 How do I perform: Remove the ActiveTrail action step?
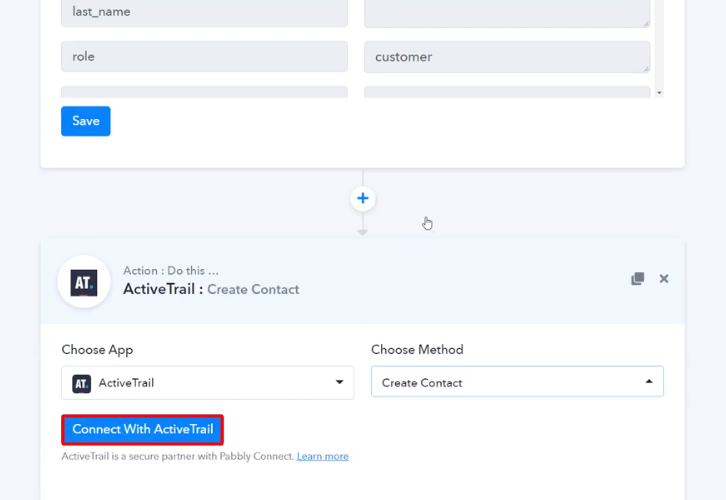click(664, 279)
